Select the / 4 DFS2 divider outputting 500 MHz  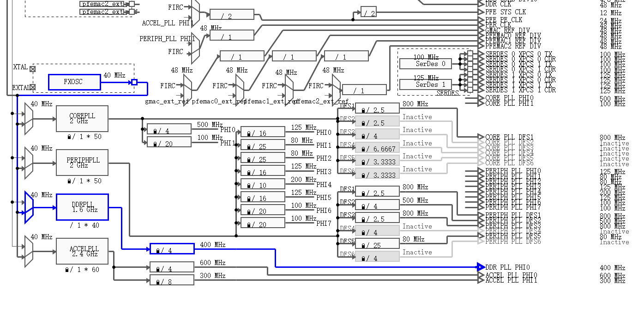[x=377, y=205]
